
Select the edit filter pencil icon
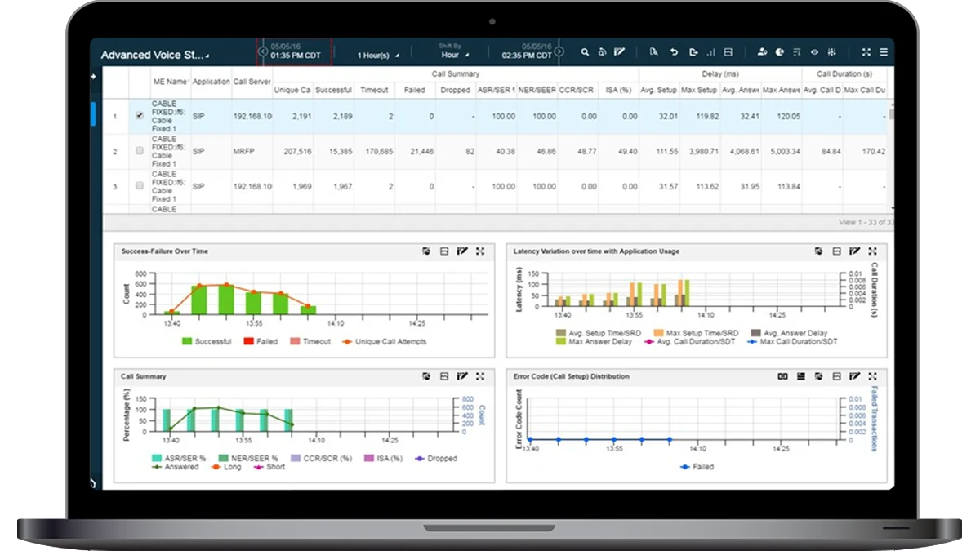click(x=618, y=51)
